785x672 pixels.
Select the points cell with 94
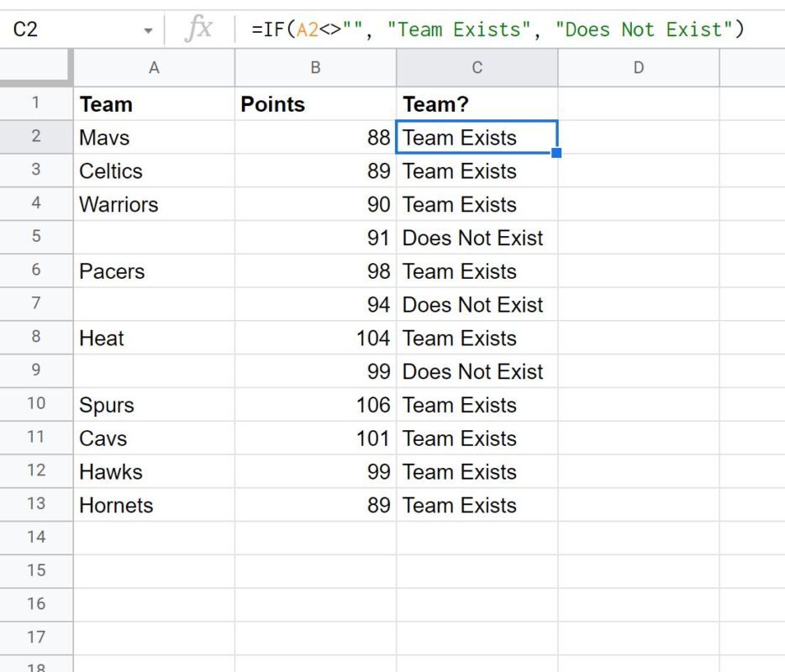pos(315,304)
